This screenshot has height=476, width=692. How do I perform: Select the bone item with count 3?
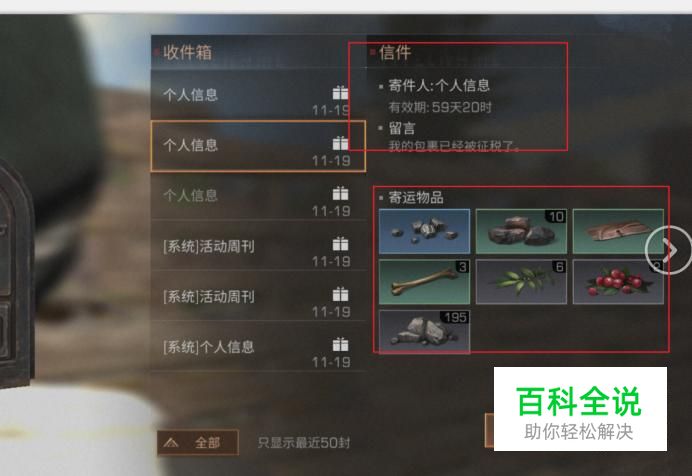point(424,282)
